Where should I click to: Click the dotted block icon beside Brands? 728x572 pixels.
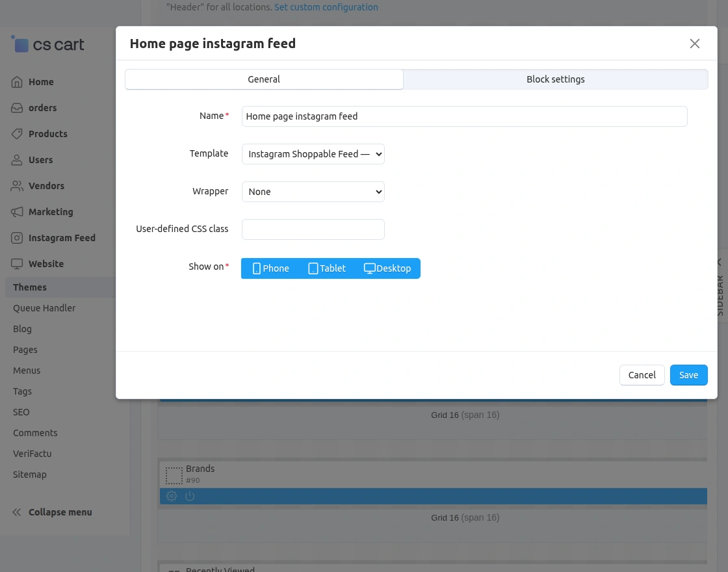click(x=174, y=476)
